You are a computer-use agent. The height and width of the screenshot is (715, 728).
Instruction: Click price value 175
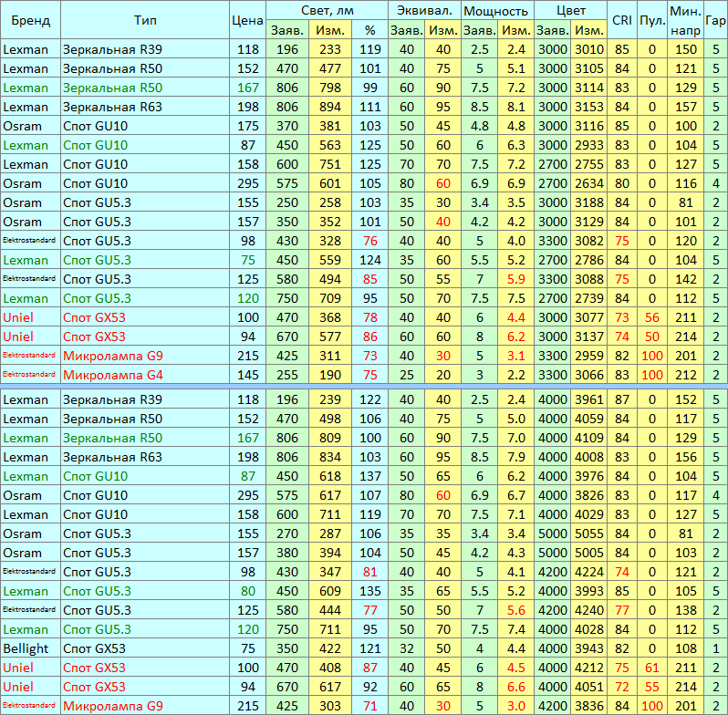pos(247,126)
